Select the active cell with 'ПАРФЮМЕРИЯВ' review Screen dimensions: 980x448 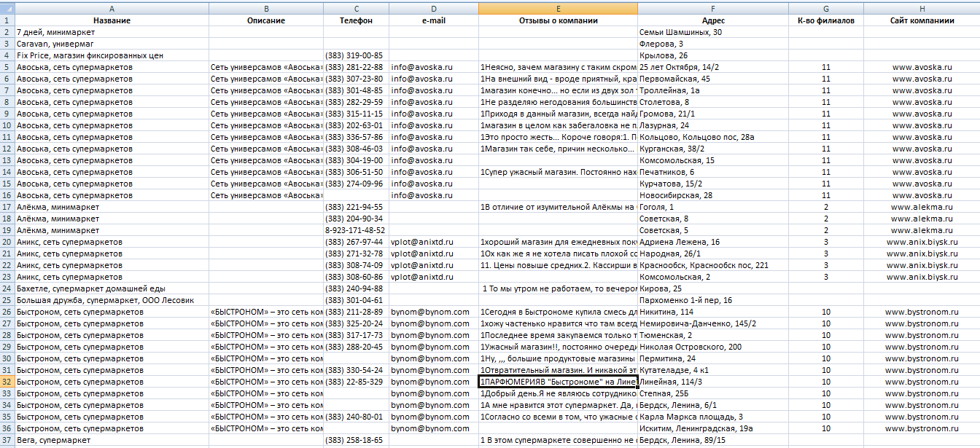click(558, 382)
